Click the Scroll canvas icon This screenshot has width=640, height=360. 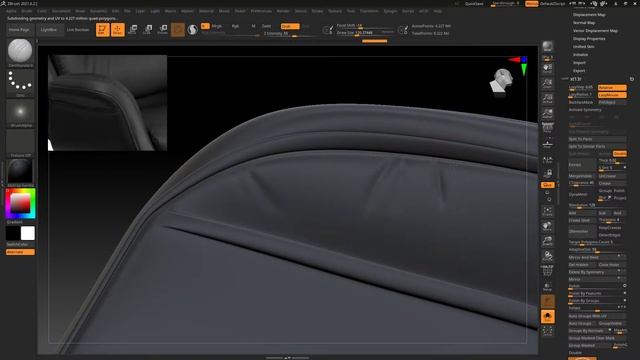pos(547,68)
